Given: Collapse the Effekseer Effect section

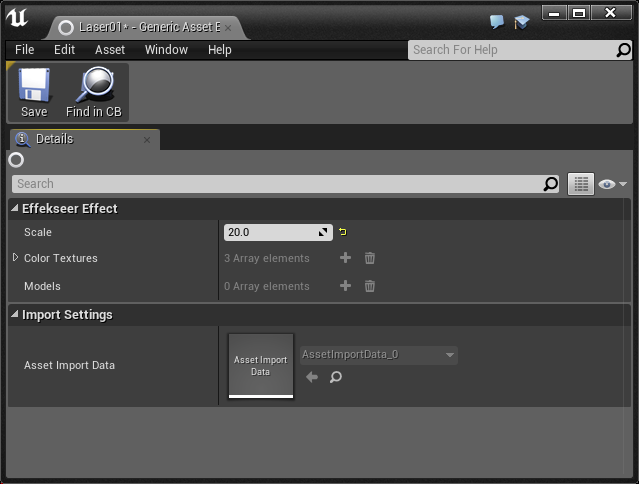Looking at the screenshot, I should tap(15, 208).
